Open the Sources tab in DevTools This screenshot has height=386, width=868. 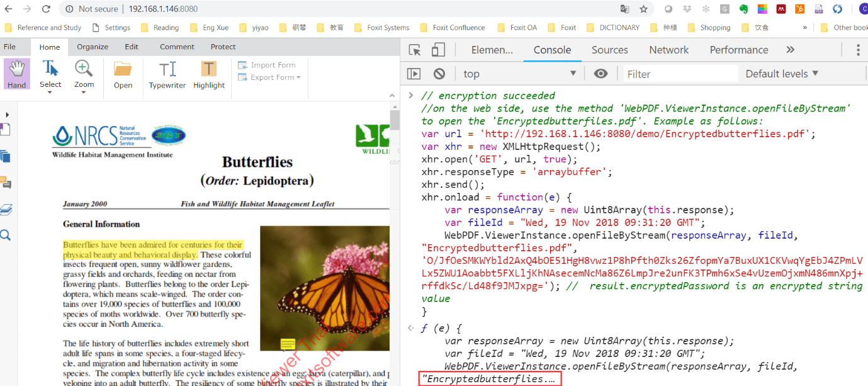click(x=609, y=50)
